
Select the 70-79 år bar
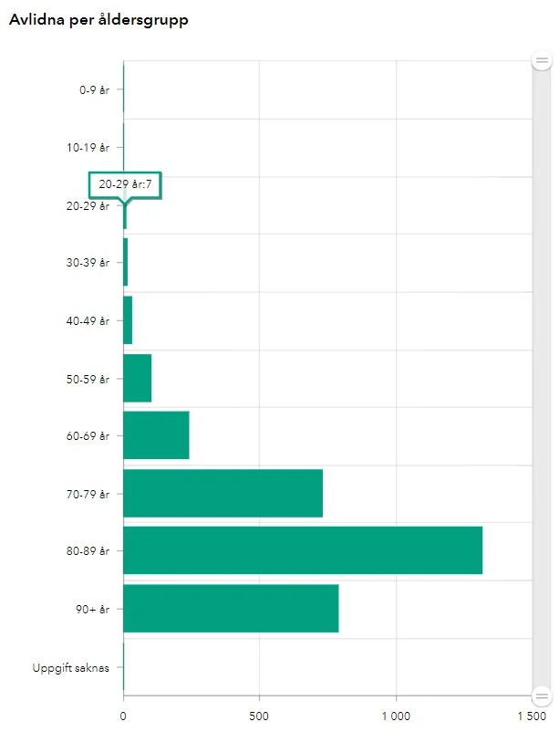point(223,493)
